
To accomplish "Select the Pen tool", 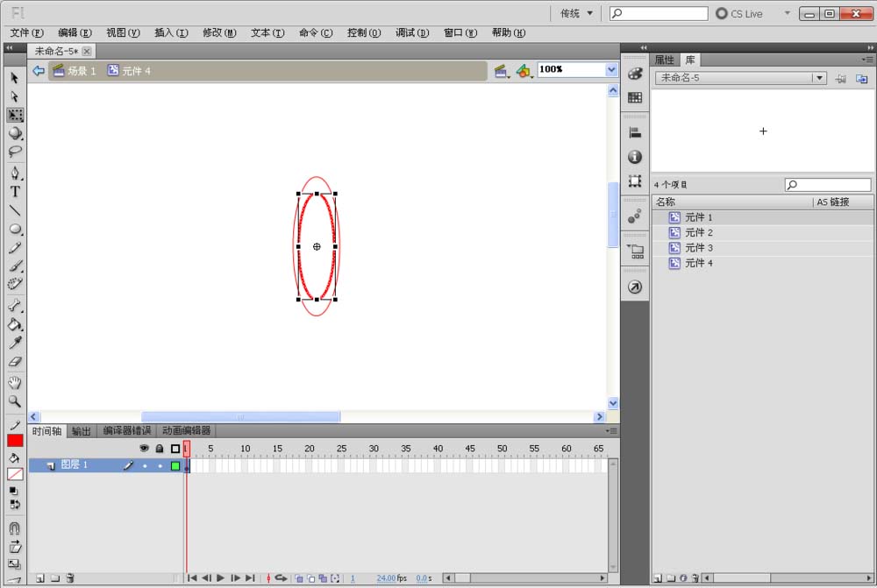I will [x=15, y=173].
